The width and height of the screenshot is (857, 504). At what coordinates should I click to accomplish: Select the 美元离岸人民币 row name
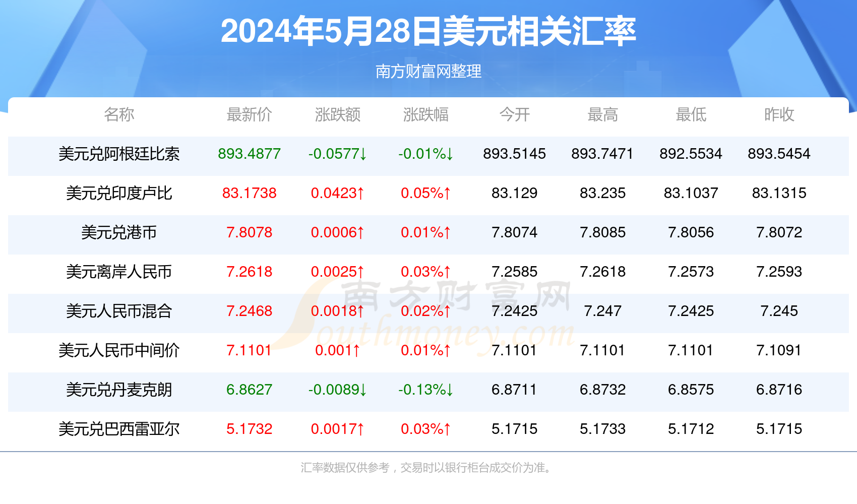(119, 272)
